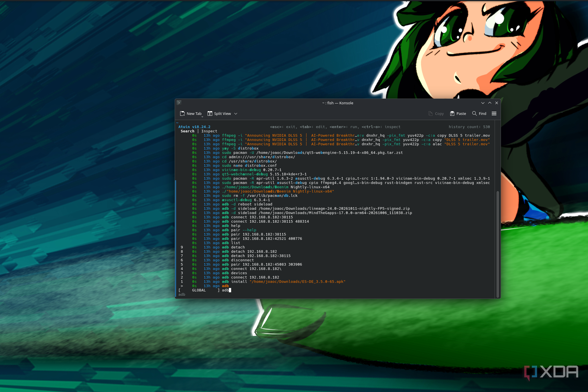Maximize the Konsole window
This screenshot has width=588, height=392.
pos(490,103)
